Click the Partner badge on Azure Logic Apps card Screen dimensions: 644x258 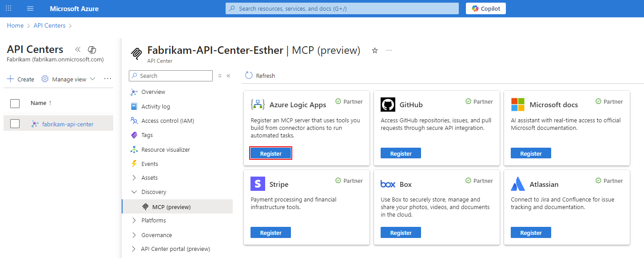[x=349, y=101]
